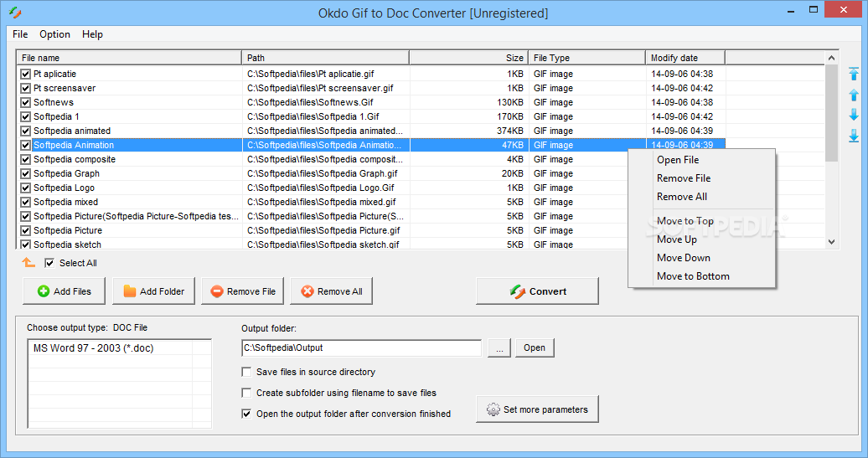Click the Okdo app icon in the title bar
Image resolution: width=868 pixels, height=458 pixels.
coord(15,13)
